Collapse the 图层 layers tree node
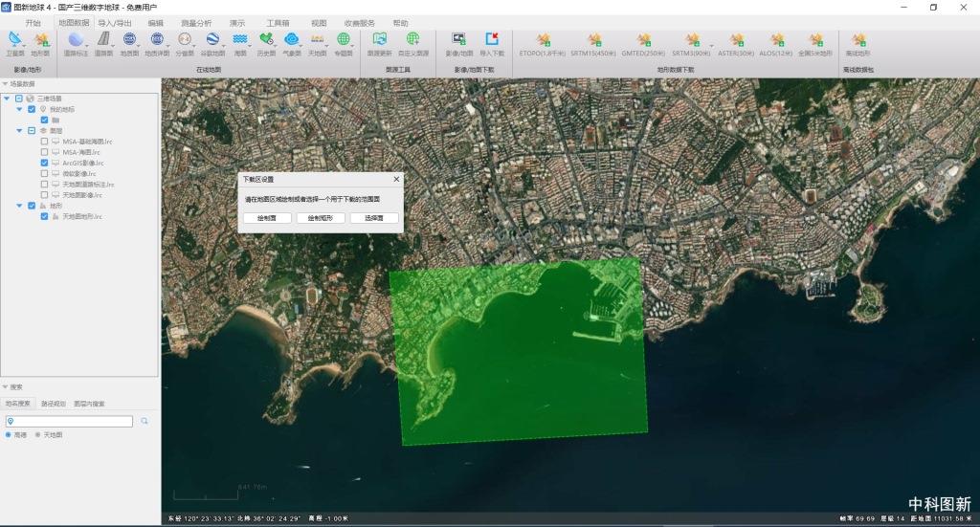 point(19,130)
